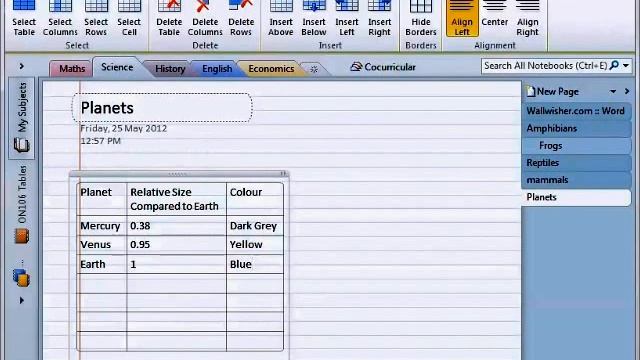The height and width of the screenshot is (360, 640).
Task: Open the Frogs subpage
Action: (x=576, y=145)
